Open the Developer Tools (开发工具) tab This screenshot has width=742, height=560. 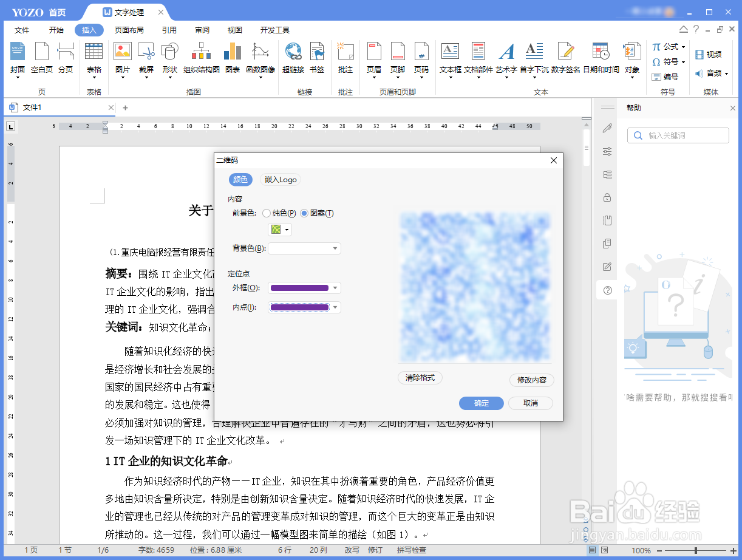(x=275, y=30)
